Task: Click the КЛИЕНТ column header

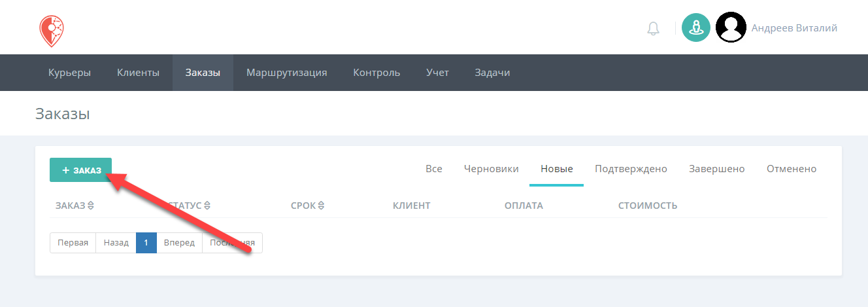Action: (412, 206)
